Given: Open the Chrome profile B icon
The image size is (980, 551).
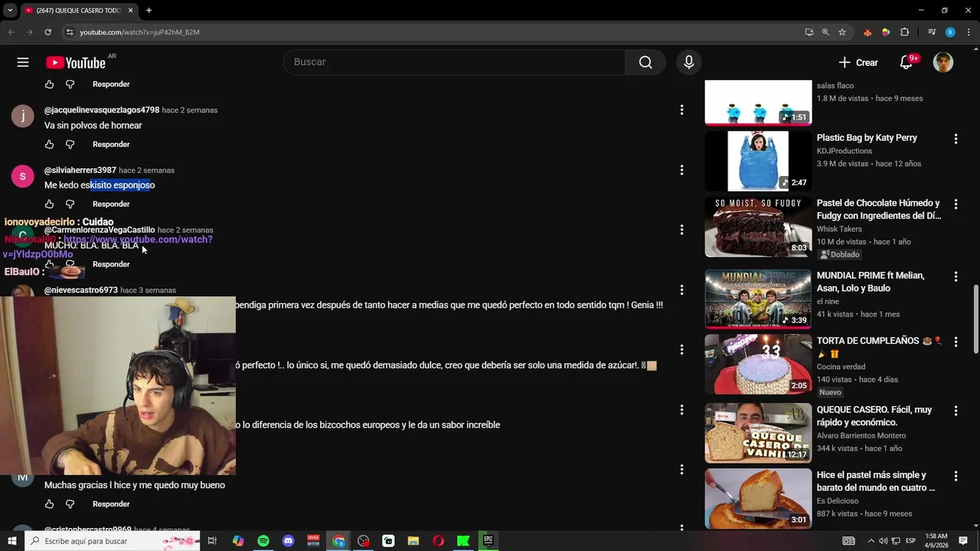Looking at the screenshot, I should tap(950, 32).
